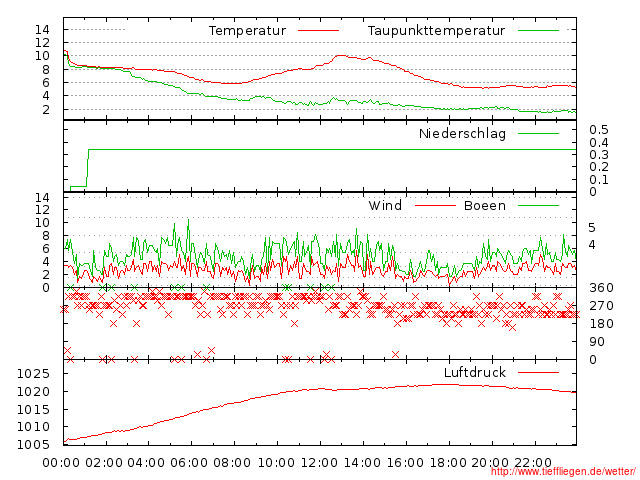Click the tieffliegen.de/wetter URL link
This screenshot has height=480, width=640.
pos(563,472)
